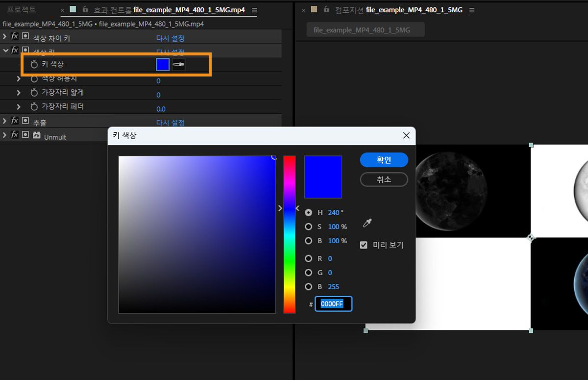Select the B radio next to 100 %
588x380 pixels.
[308, 241]
